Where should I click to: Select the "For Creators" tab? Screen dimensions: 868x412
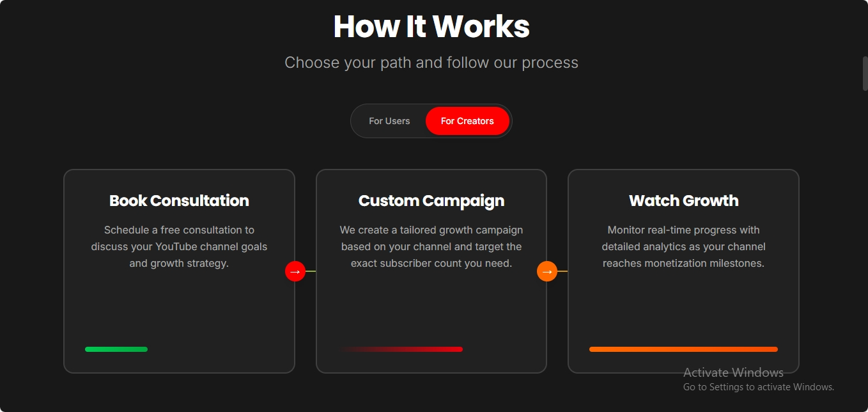(467, 120)
